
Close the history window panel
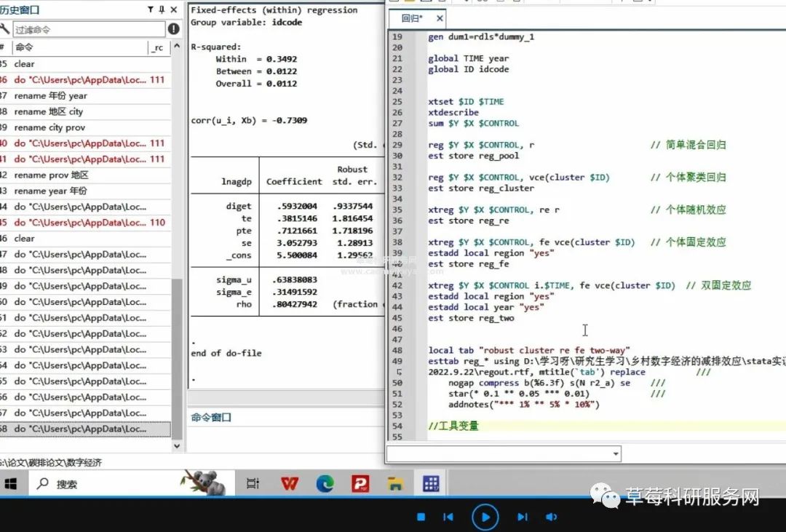174,9
